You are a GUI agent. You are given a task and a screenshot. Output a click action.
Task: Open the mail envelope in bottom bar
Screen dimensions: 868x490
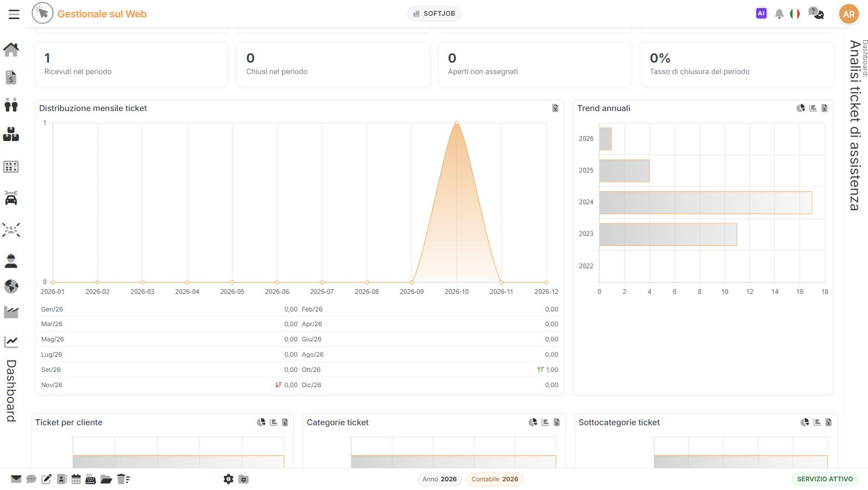point(16,479)
